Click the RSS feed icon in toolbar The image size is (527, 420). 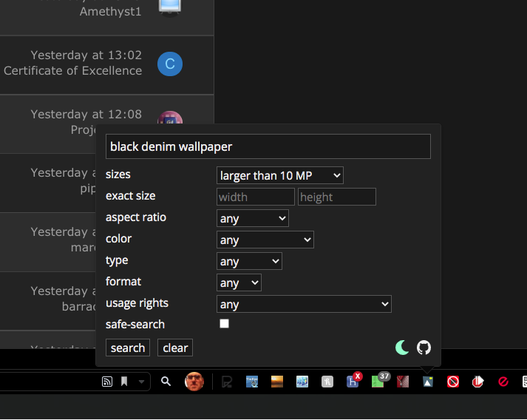(x=107, y=382)
